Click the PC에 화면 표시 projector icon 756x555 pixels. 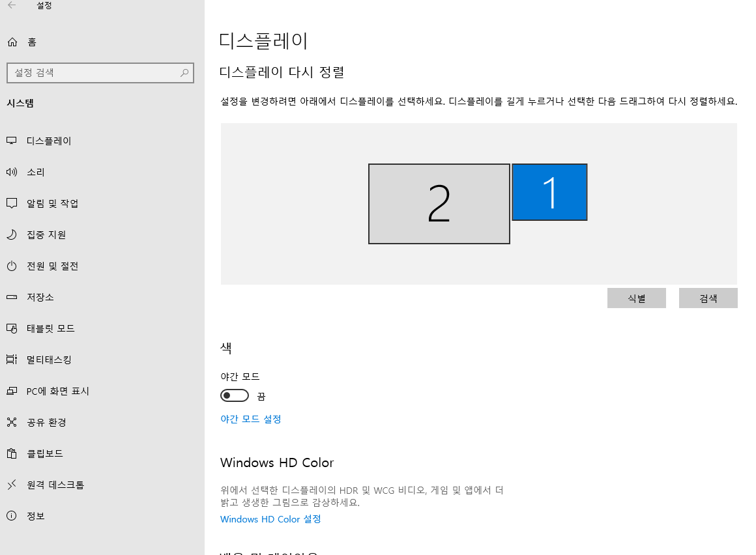[x=12, y=391]
